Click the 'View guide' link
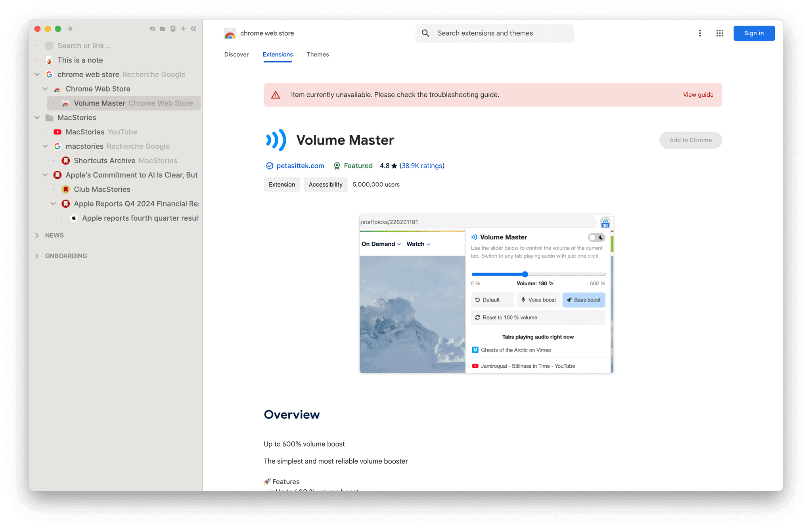Viewport: 812px width, 529px height. click(x=698, y=95)
